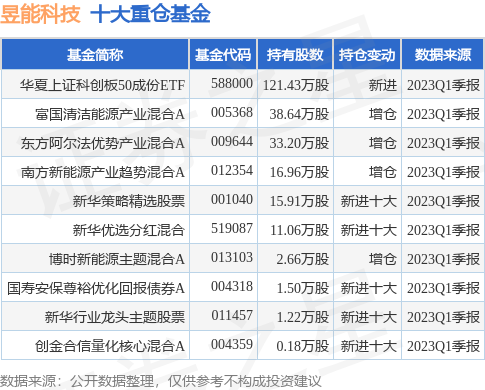The image size is (485, 390).
Task: Open 新华行业龙头主题股票 fund entry
Action: tap(115, 317)
